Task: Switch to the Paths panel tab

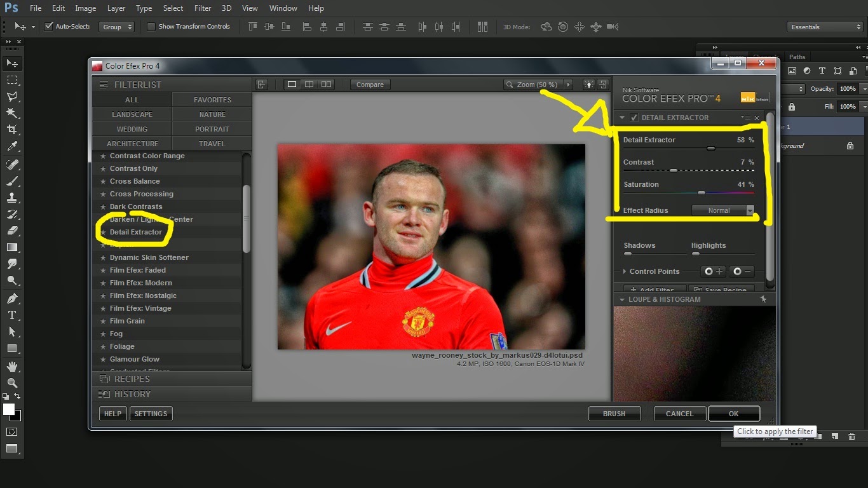Action: pos(797,57)
